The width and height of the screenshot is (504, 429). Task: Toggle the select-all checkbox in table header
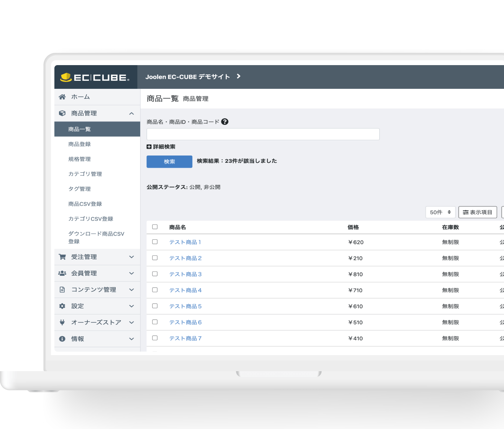coord(155,227)
